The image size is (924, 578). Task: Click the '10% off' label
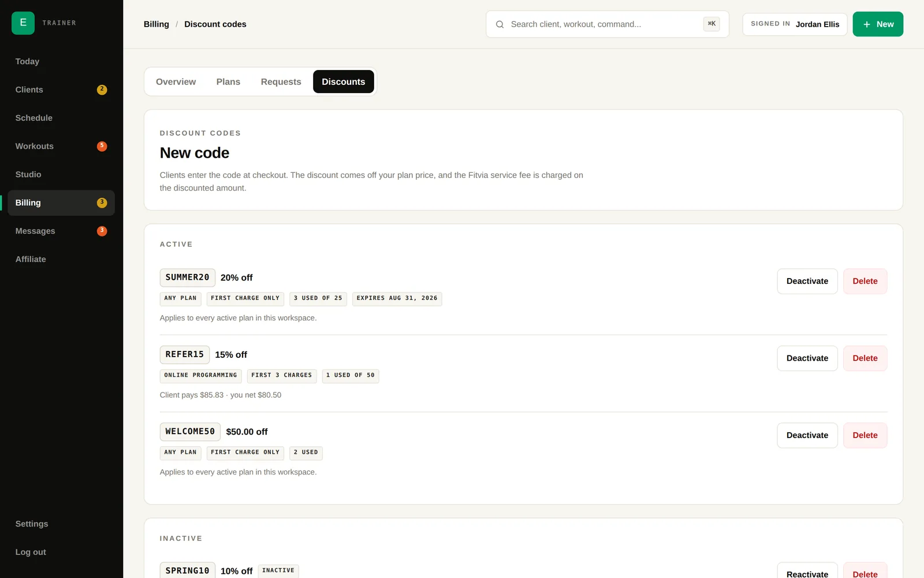(x=237, y=571)
